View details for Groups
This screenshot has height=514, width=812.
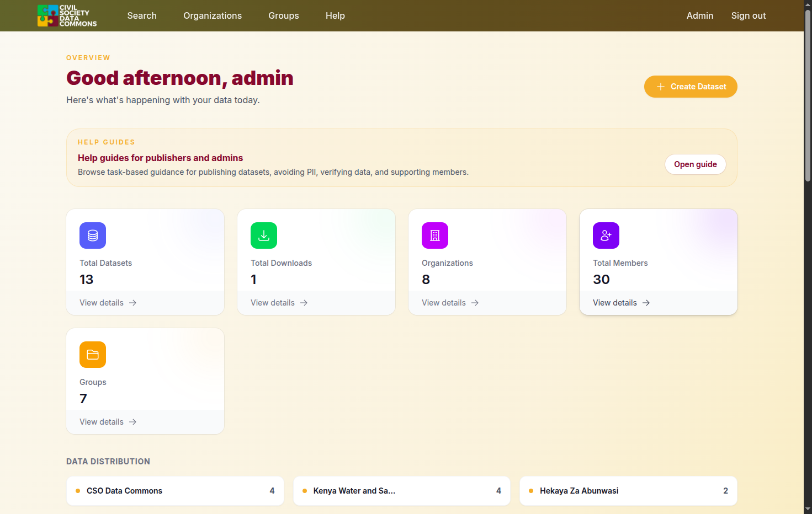click(x=108, y=422)
